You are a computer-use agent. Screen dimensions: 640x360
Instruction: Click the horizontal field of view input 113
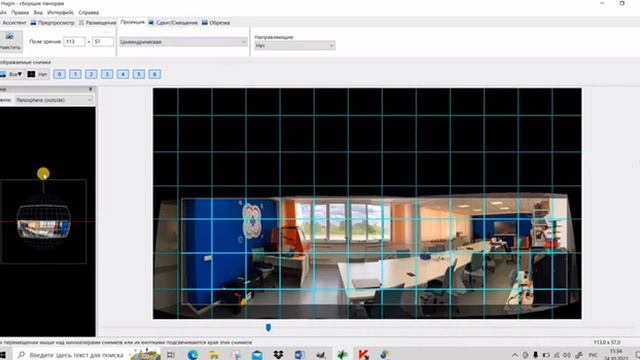[74, 42]
